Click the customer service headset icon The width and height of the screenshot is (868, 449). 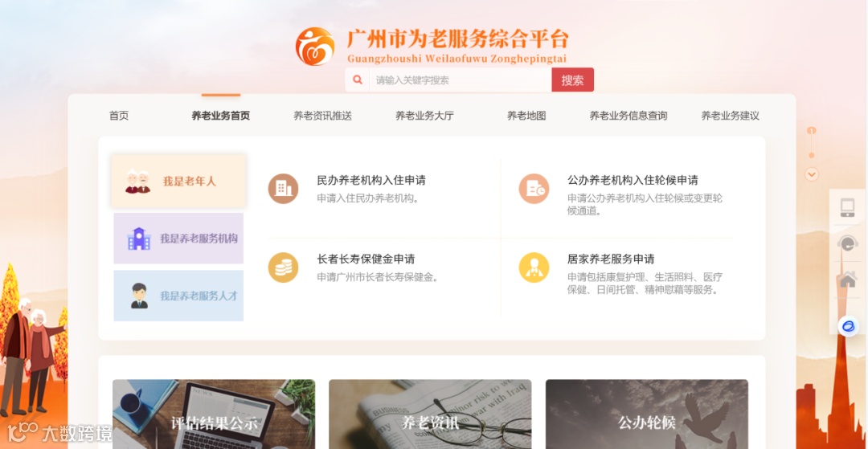[x=848, y=243]
